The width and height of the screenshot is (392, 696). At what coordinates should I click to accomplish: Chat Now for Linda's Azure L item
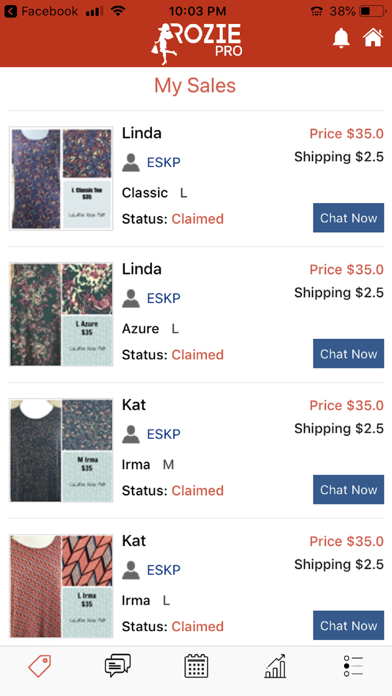(348, 354)
